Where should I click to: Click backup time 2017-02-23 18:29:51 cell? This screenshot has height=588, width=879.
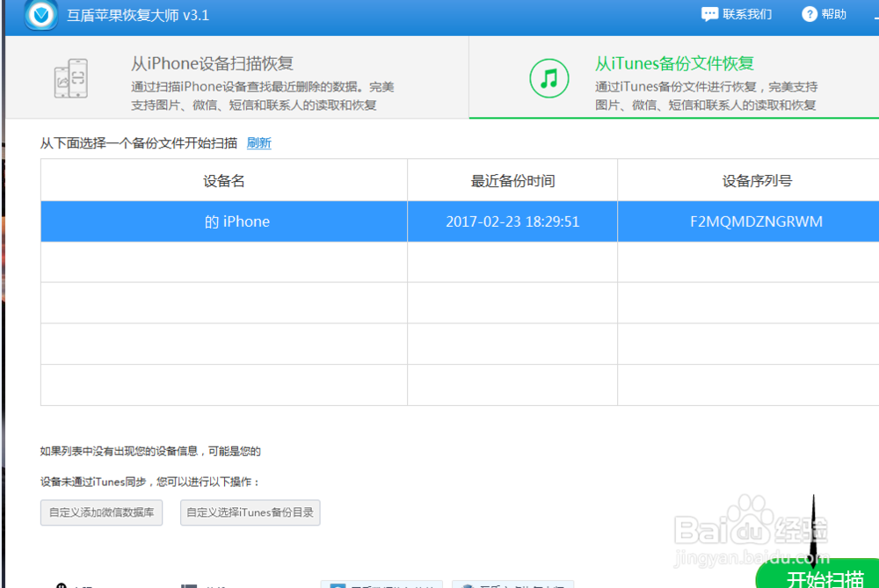512,221
